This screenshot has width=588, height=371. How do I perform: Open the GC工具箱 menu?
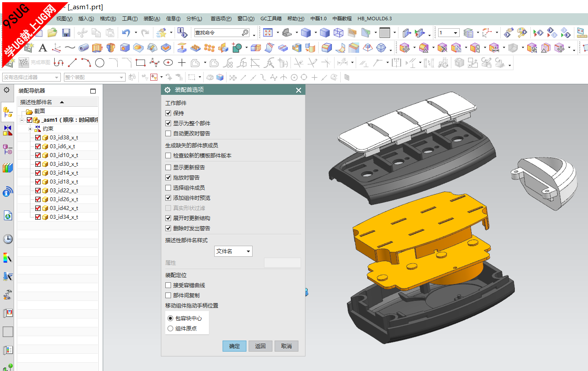[271, 19]
